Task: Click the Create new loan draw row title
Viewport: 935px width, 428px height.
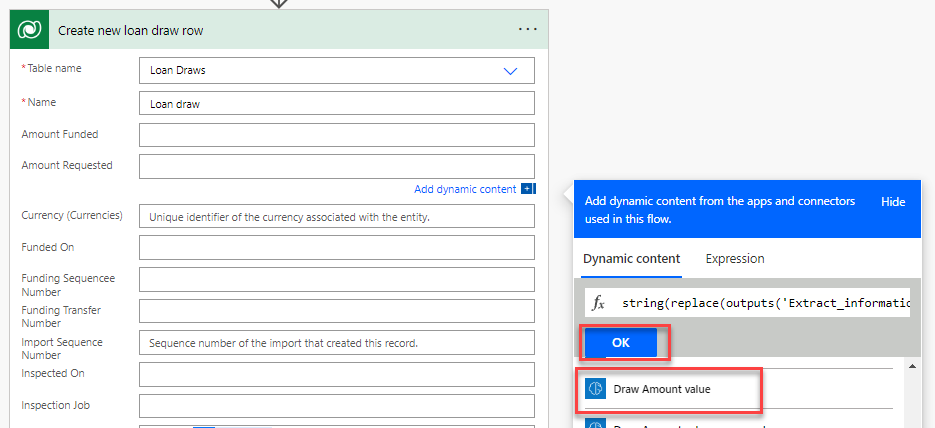Action: point(131,30)
